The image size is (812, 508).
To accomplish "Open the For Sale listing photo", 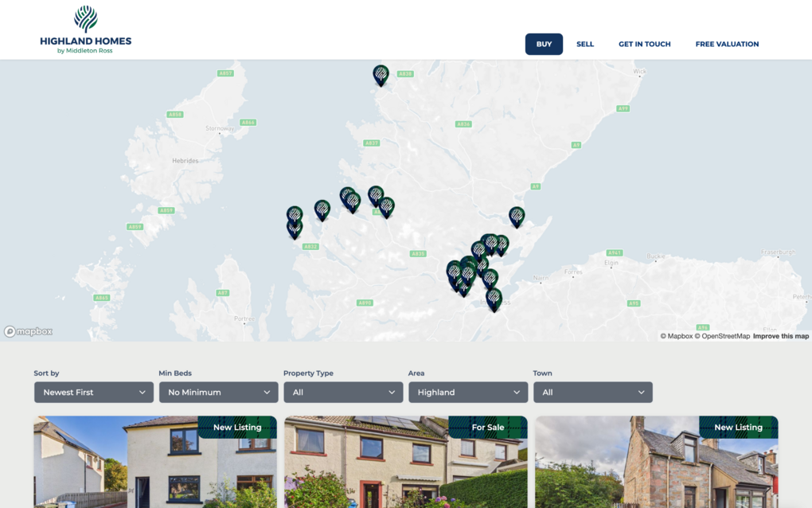I will tap(406, 462).
